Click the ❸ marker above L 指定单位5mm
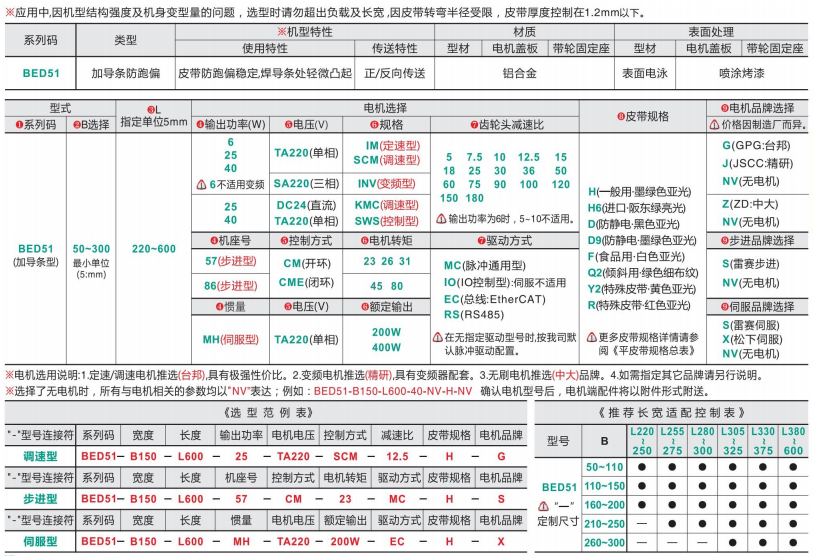Screen dimensions: 814x560 tap(152, 108)
